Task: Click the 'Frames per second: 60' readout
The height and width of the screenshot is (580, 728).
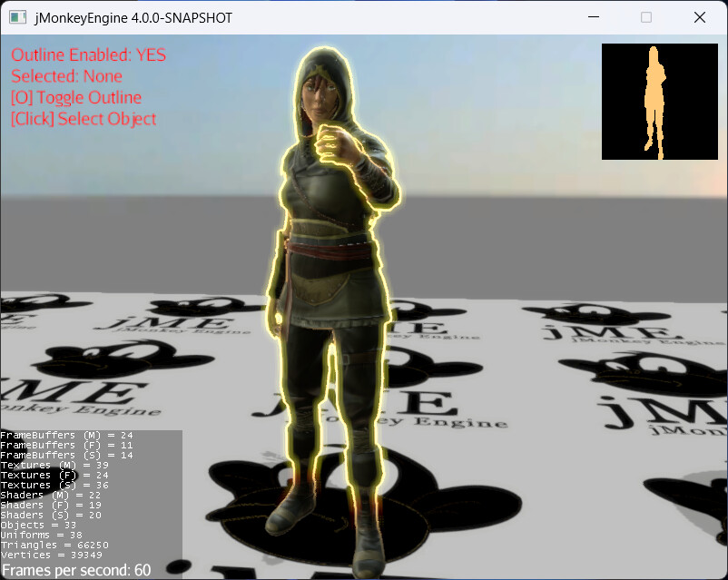Action: pos(76,570)
